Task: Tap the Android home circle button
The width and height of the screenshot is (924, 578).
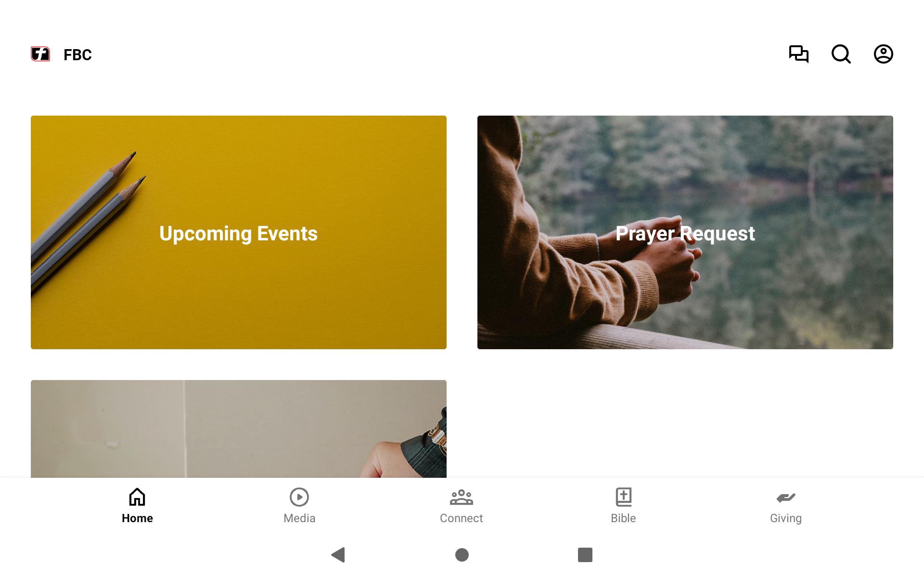Action: [462, 555]
